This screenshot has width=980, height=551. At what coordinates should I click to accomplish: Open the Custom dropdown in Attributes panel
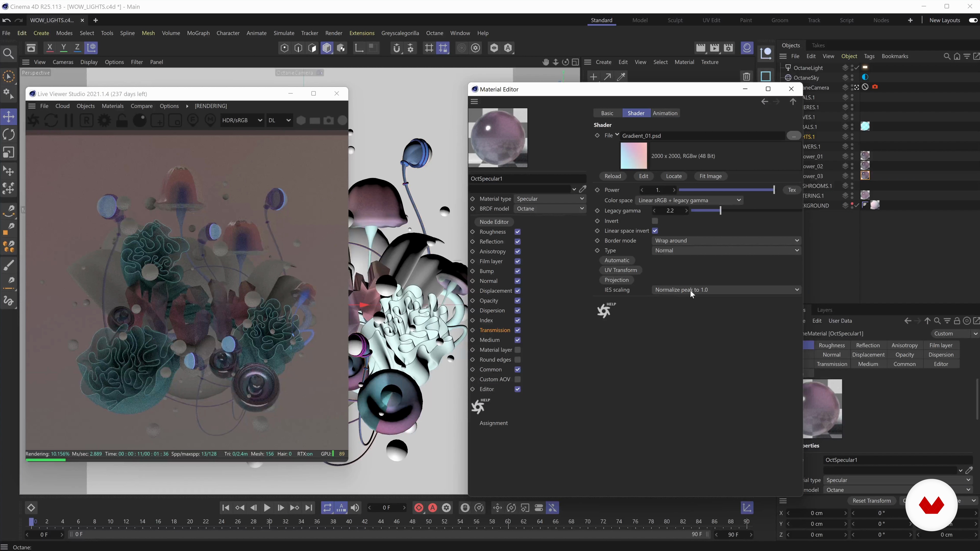tap(955, 333)
